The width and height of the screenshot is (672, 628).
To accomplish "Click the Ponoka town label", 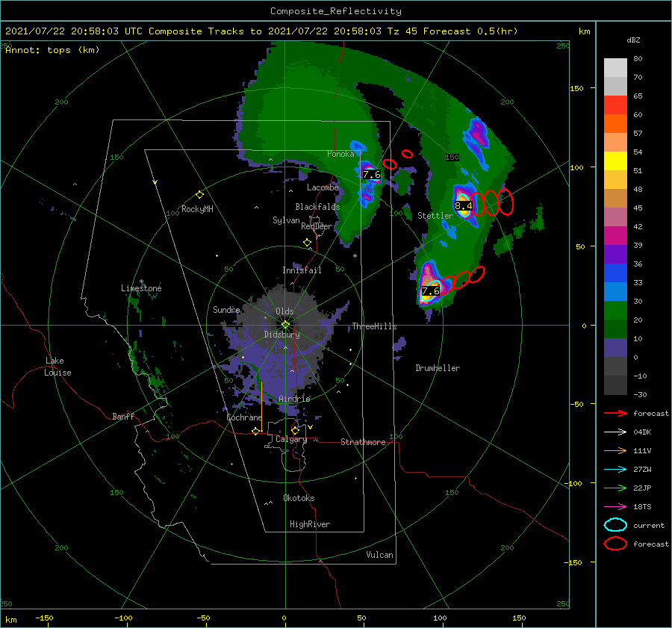I will click(x=340, y=154).
